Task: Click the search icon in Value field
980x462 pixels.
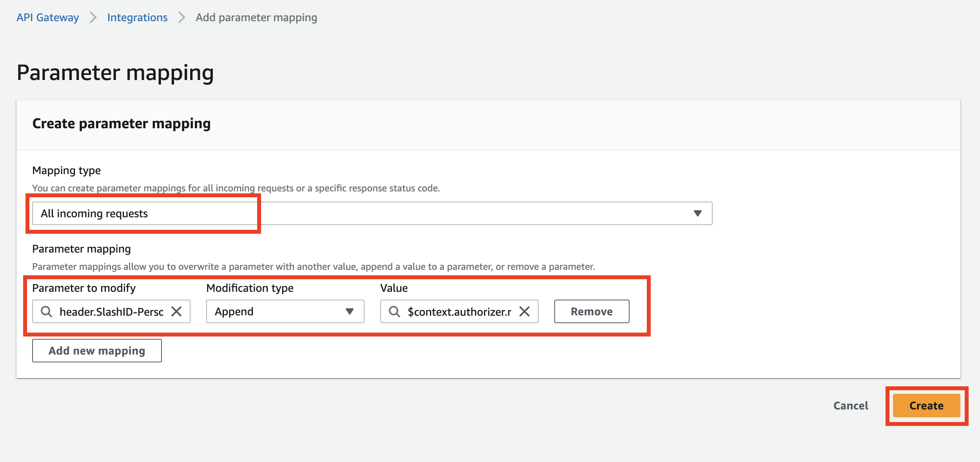Action: [x=394, y=311]
